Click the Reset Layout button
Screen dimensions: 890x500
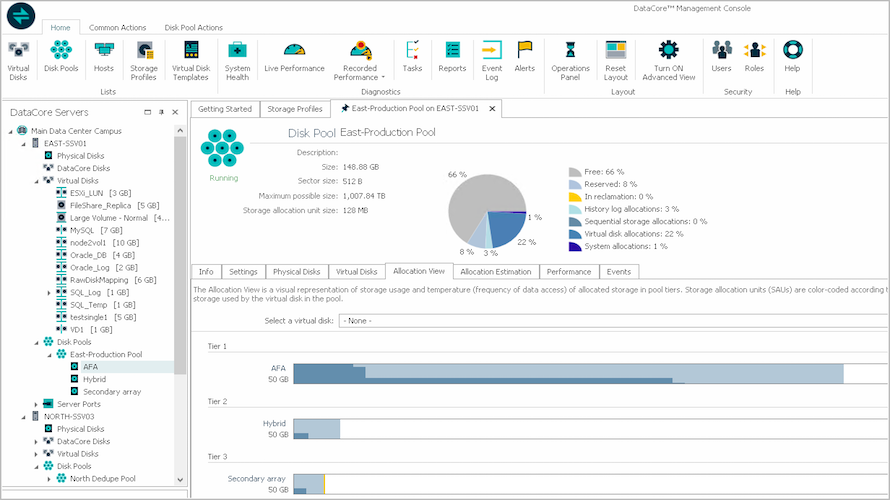(x=615, y=61)
